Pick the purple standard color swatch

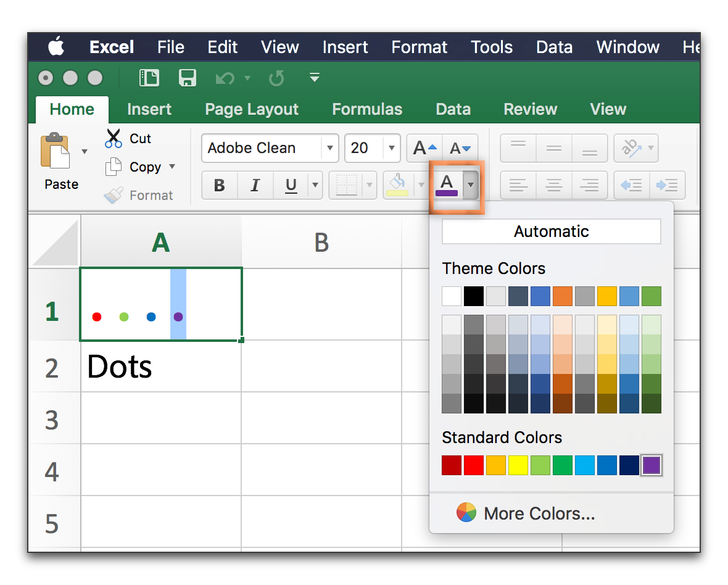tap(651, 465)
